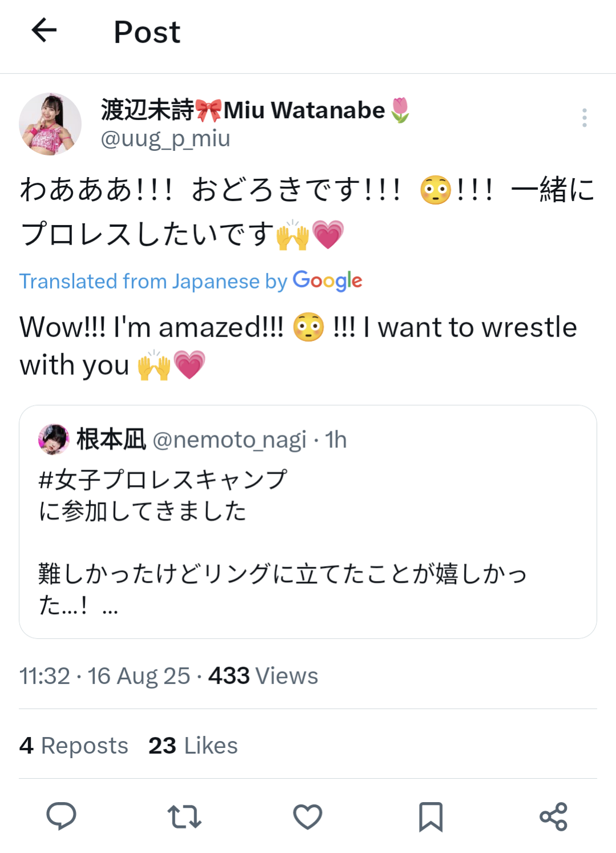This screenshot has width=616, height=853.
Task: Like the post with the heart icon
Action: [308, 816]
